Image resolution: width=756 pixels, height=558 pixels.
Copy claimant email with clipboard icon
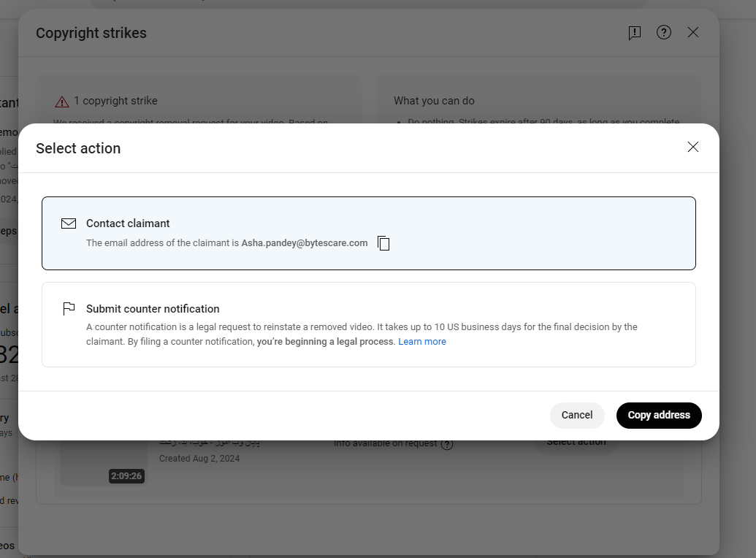click(x=383, y=243)
